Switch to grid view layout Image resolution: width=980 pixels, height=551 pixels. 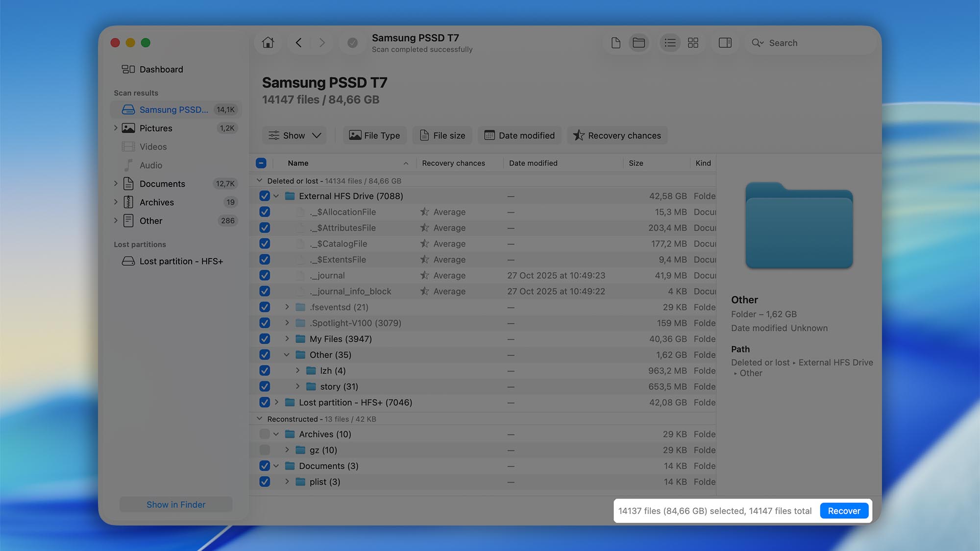point(693,43)
